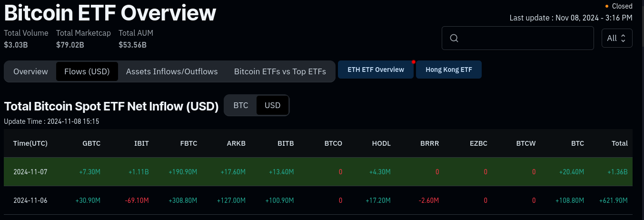Image resolution: width=644 pixels, height=220 pixels.
Task: Switch inflow unit to BTC
Action: (x=241, y=105)
